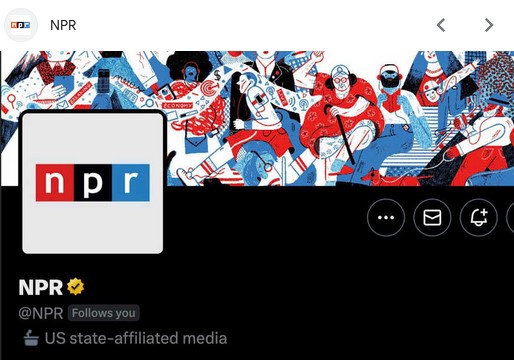The height and width of the screenshot is (360, 514).
Task: Open the three-dots more options button
Action: click(x=386, y=218)
